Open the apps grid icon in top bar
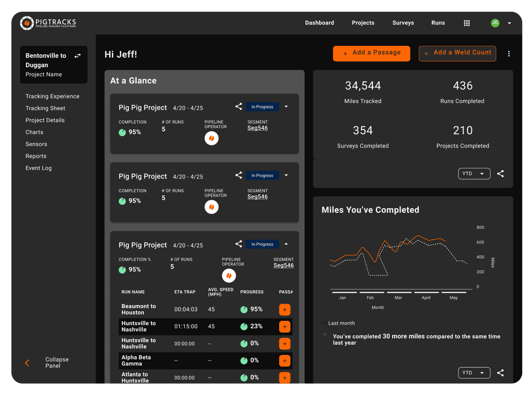The image size is (532, 394). click(466, 23)
